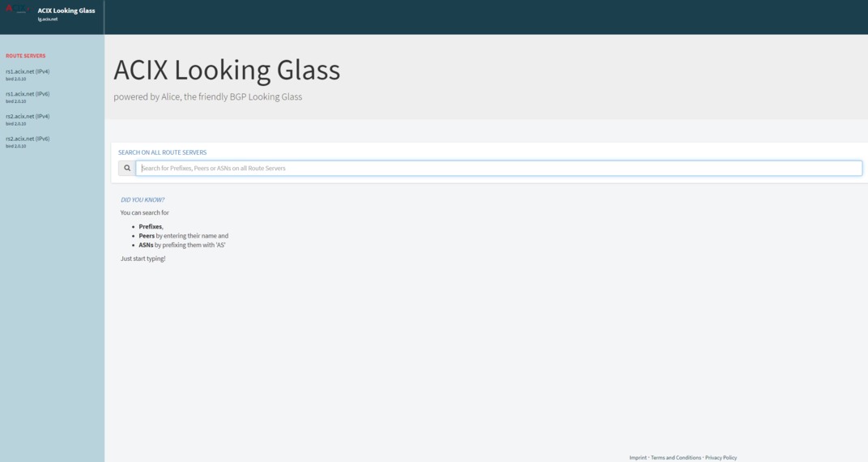
Task: Select rs2.acix.net (IPv6) route server
Action: point(28,139)
